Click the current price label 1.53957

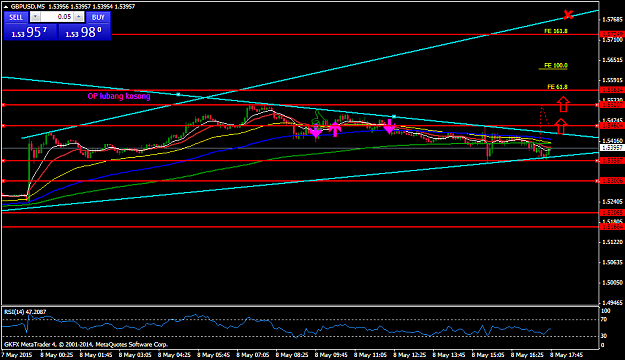coord(612,148)
